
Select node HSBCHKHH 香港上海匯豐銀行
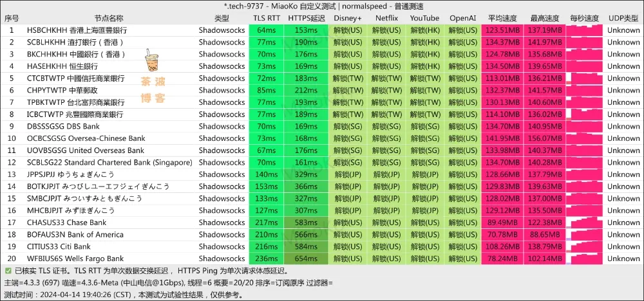[77, 30]
